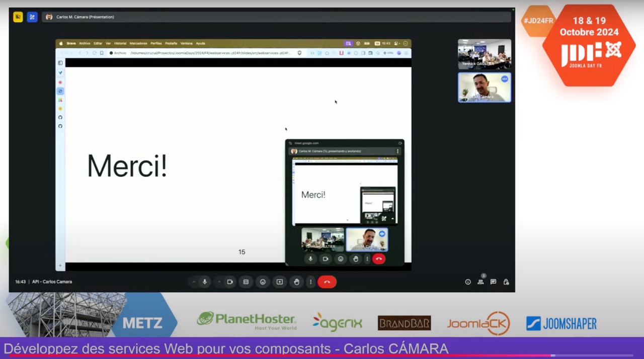
Task: Mute the microphone in Google Meet
Action: coord(204,282)
